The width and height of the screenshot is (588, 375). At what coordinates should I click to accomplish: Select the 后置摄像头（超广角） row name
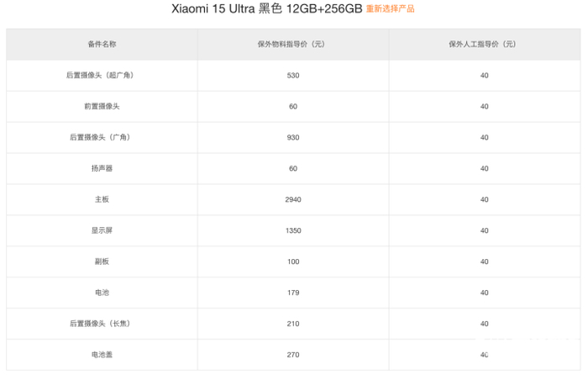pos(102,76)
